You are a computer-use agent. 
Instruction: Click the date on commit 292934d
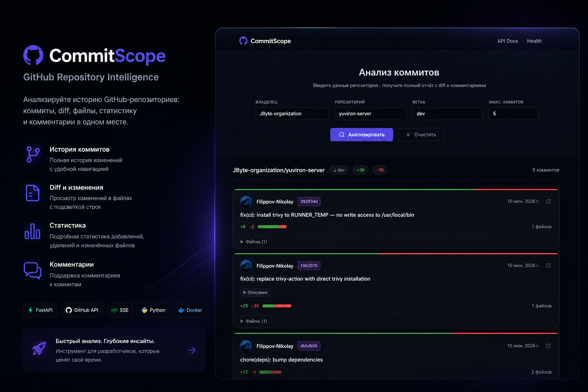tap(523, 201)
